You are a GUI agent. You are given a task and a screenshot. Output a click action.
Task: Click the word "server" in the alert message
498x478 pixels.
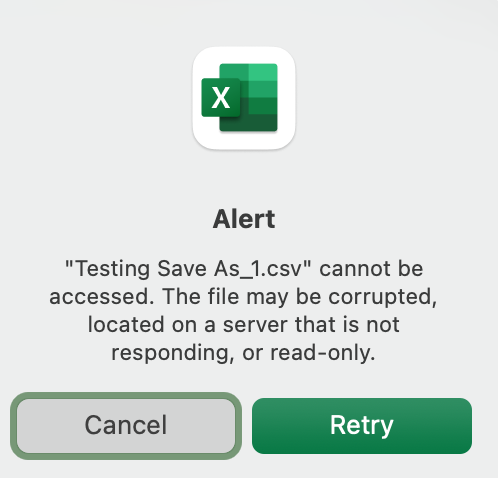coord(255,325)
